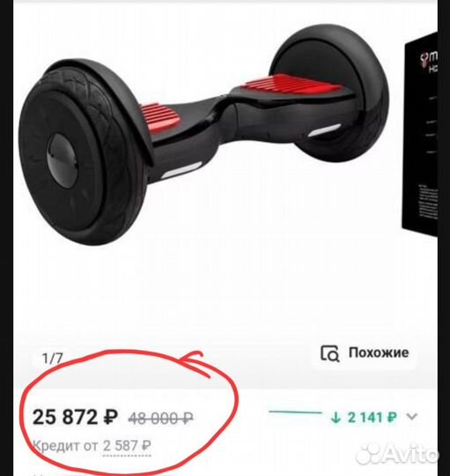The image size is (450, 476).
Task: Click the brand logo on the black box
Action: coord(429,62)
